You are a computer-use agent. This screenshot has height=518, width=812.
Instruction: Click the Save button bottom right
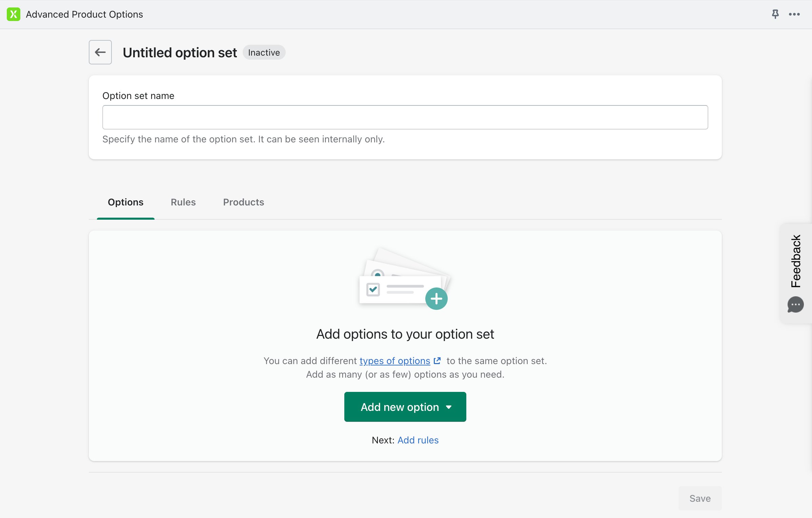coord(700,497)
